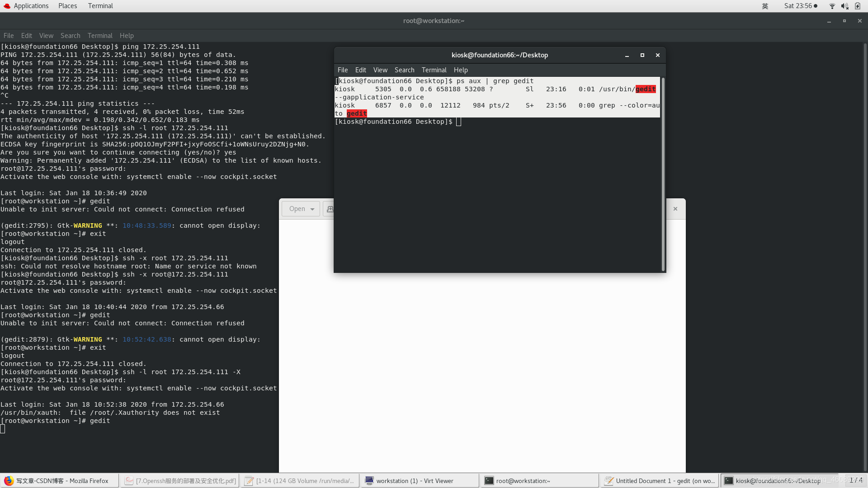Viewport: 868px width, 488px height.
Task: Close kiosk@foundation66 terminal window
Action: 658,55
